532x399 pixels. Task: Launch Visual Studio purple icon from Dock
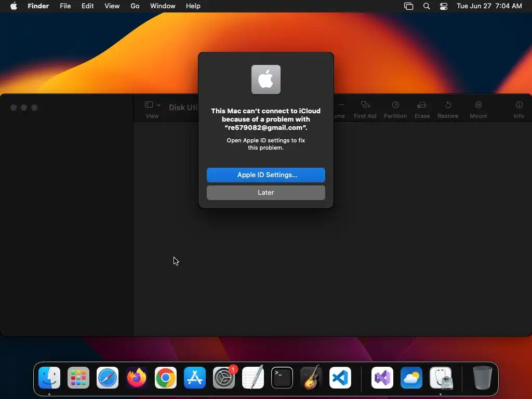[x=382, y=378]
